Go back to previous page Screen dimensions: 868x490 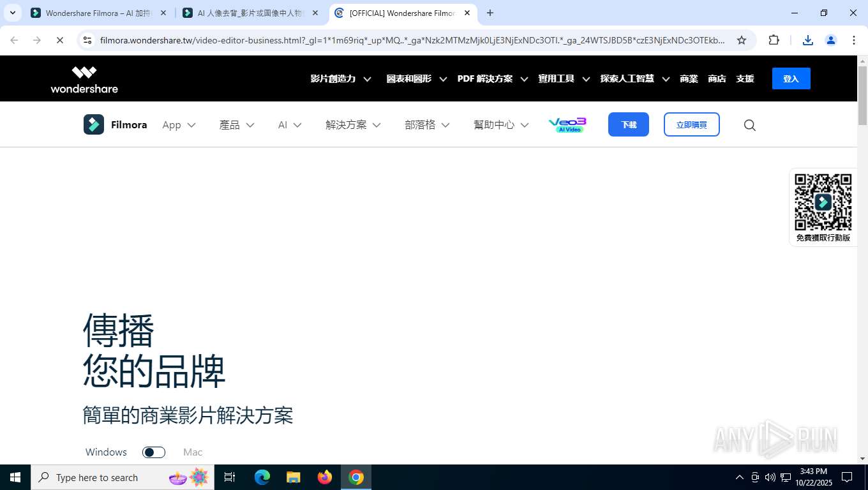[x=14, y=40]
